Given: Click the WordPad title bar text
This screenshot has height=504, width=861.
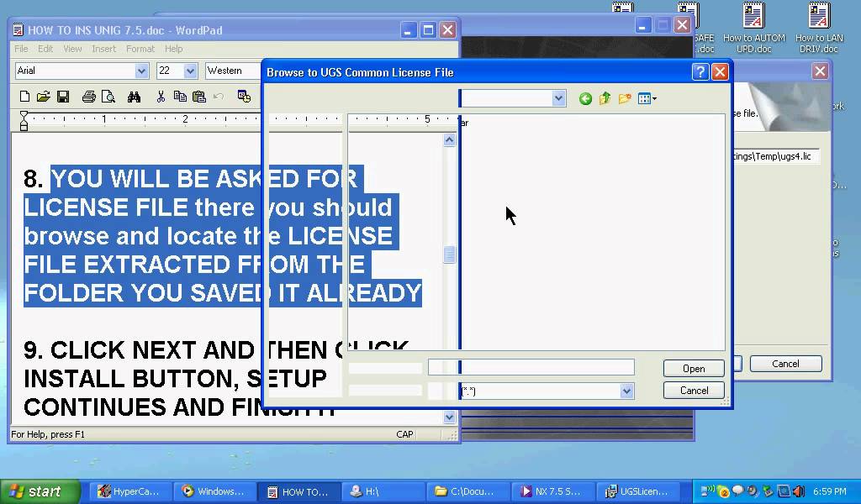Looking at the screenshot, I should point(125,30).
